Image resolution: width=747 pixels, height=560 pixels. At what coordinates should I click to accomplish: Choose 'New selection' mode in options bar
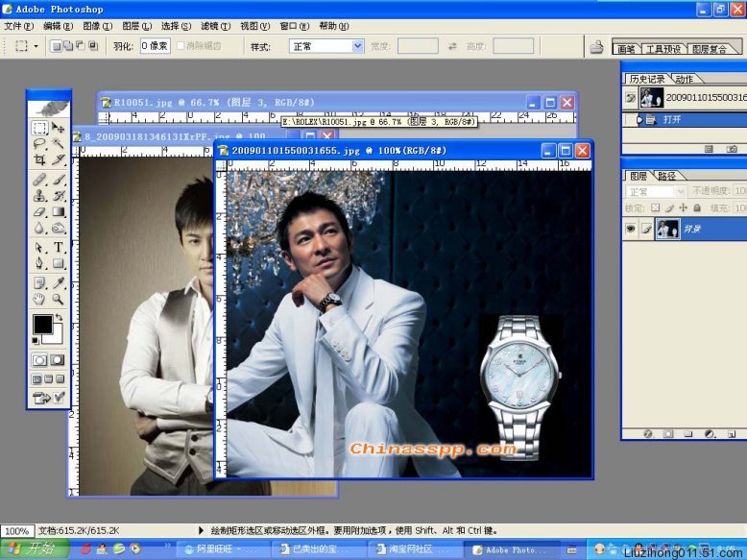click(56, 46)
